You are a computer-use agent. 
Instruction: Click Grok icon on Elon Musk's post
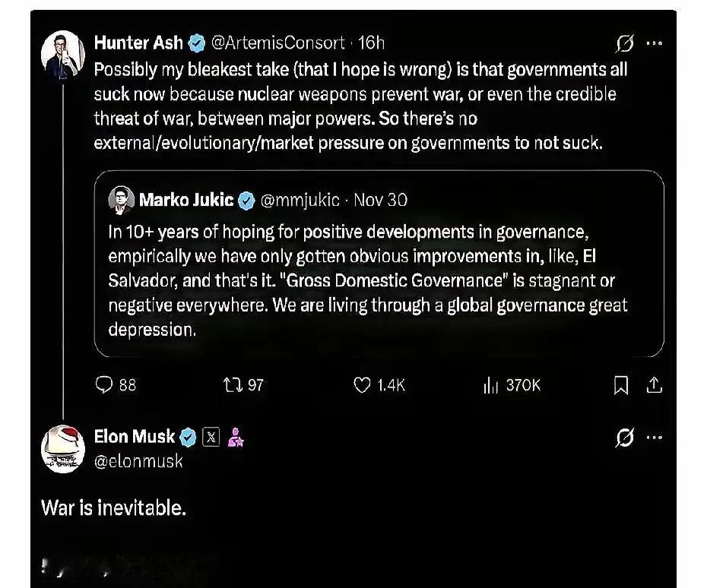point(625,438)
